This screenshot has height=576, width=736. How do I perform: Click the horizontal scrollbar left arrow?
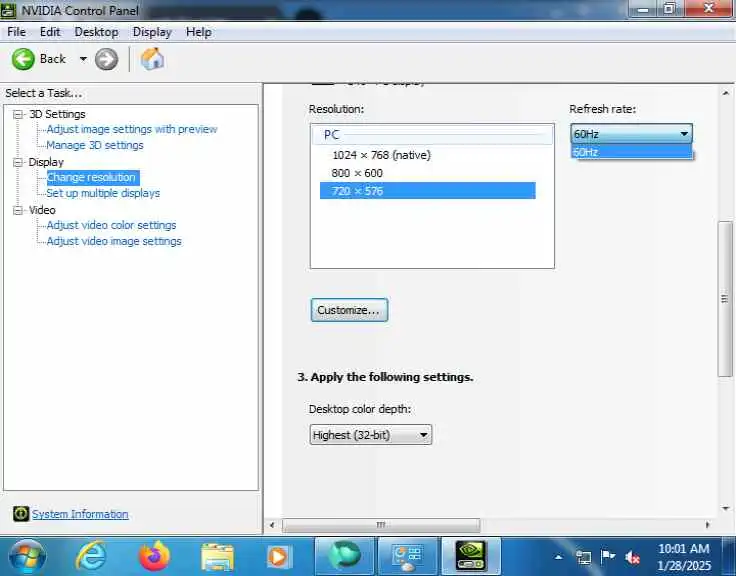(x=272, y=525)
